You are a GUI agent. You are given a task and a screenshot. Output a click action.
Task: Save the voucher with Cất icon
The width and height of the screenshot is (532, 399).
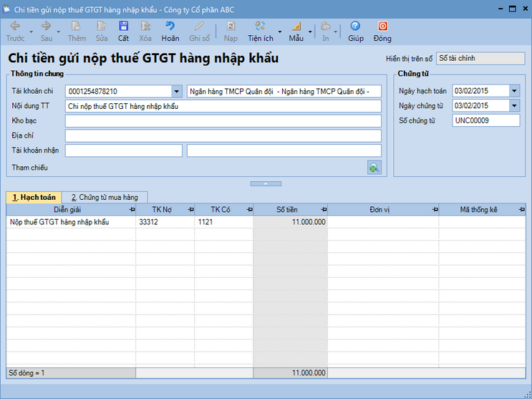pyautogui.click(x=123, y=27)
